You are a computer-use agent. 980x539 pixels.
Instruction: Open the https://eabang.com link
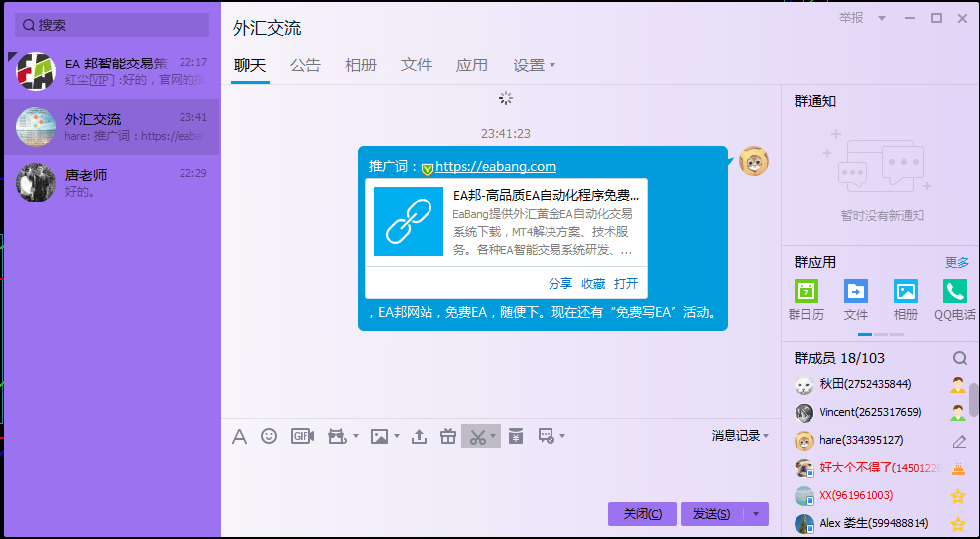pos(496,167)
